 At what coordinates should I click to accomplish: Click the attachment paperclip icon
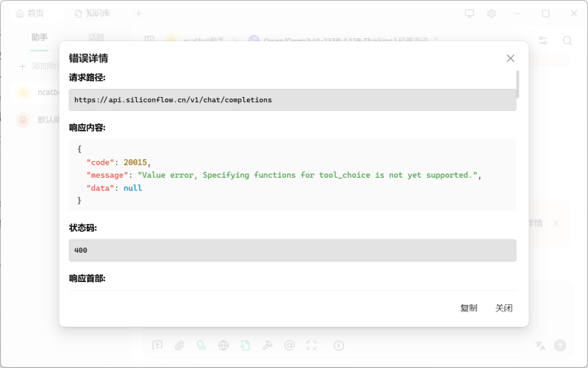[179, 345]
